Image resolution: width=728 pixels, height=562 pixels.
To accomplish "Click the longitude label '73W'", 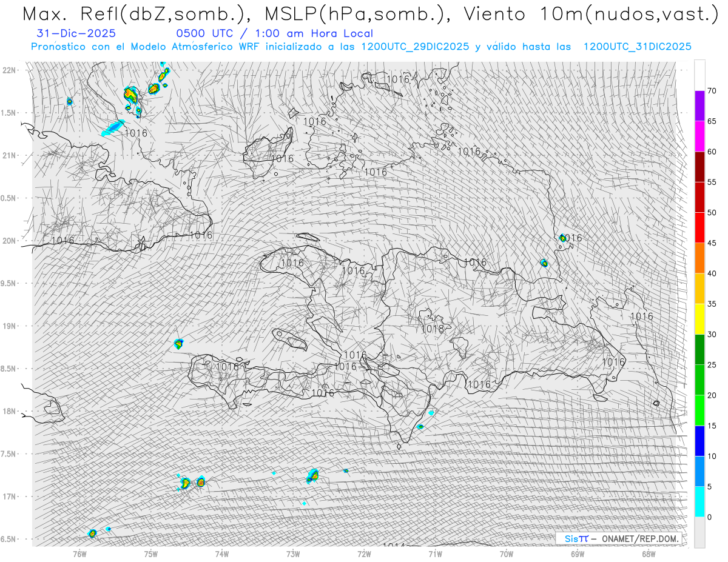I will (293, 554).
